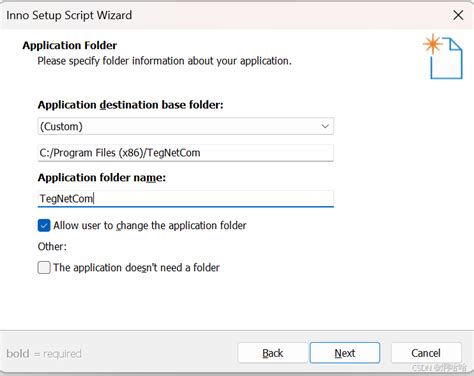
Task: Focus the C:/Program Files (x86)/TegNetCom path field
Action: point(186,153)
